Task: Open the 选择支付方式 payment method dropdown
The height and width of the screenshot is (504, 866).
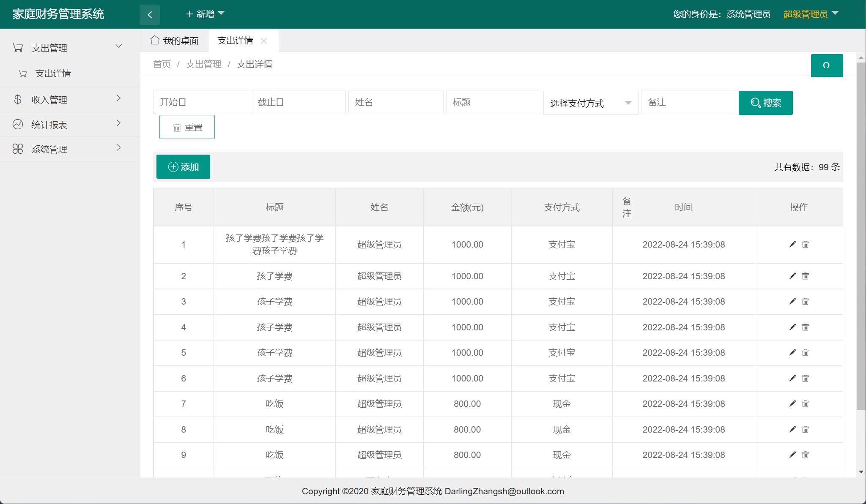Action: pos(590,102)
